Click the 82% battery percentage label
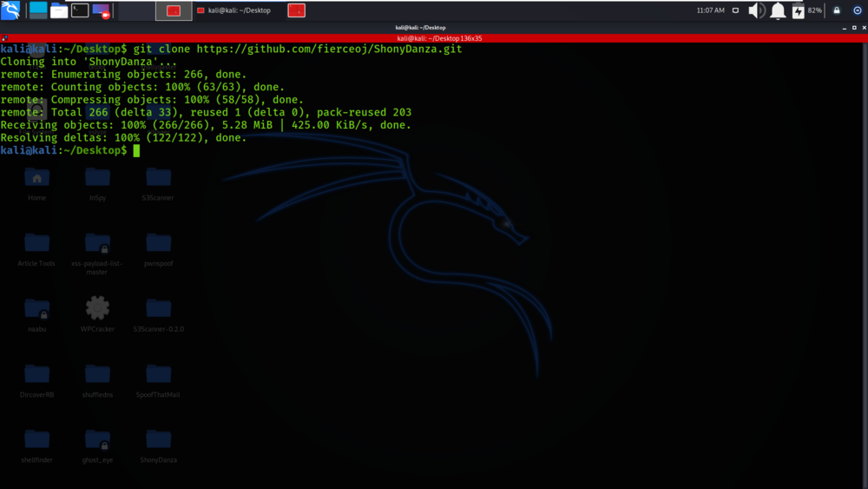 (815, 10)
